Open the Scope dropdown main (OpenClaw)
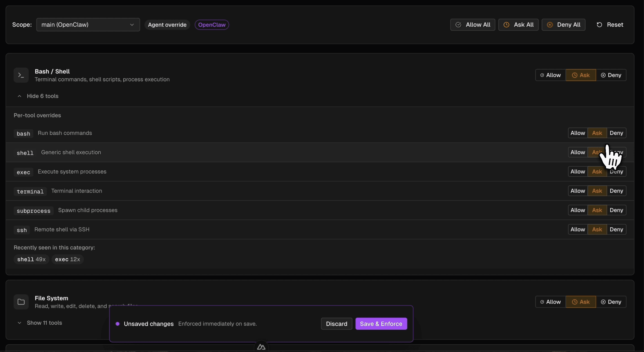Image resolution: width=644 pixels, height=352 pixels. 88,25
